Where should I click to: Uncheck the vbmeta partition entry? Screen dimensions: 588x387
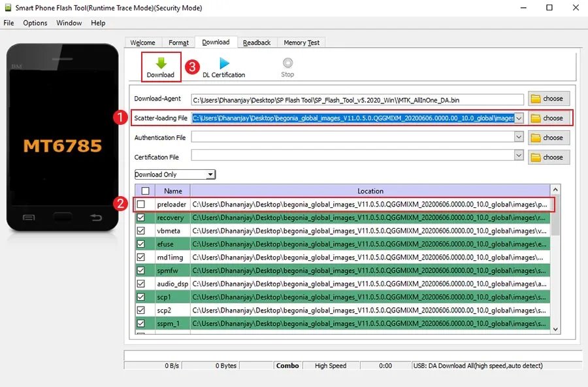[x=141, y=230]
